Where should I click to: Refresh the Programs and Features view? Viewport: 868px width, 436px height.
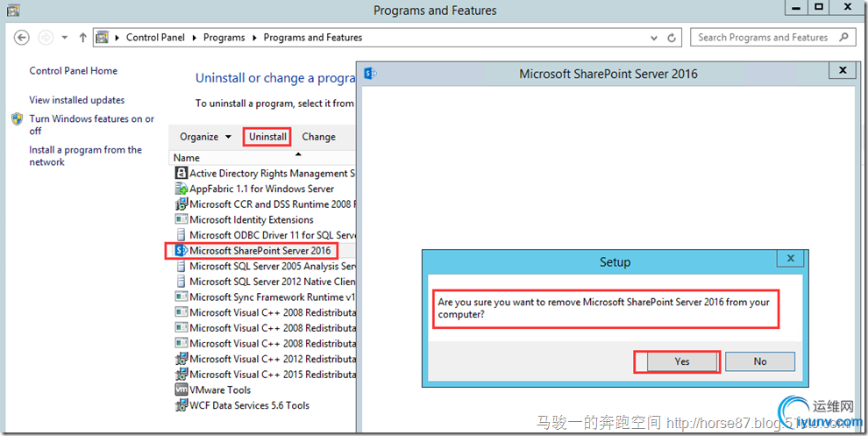(672, 38)
